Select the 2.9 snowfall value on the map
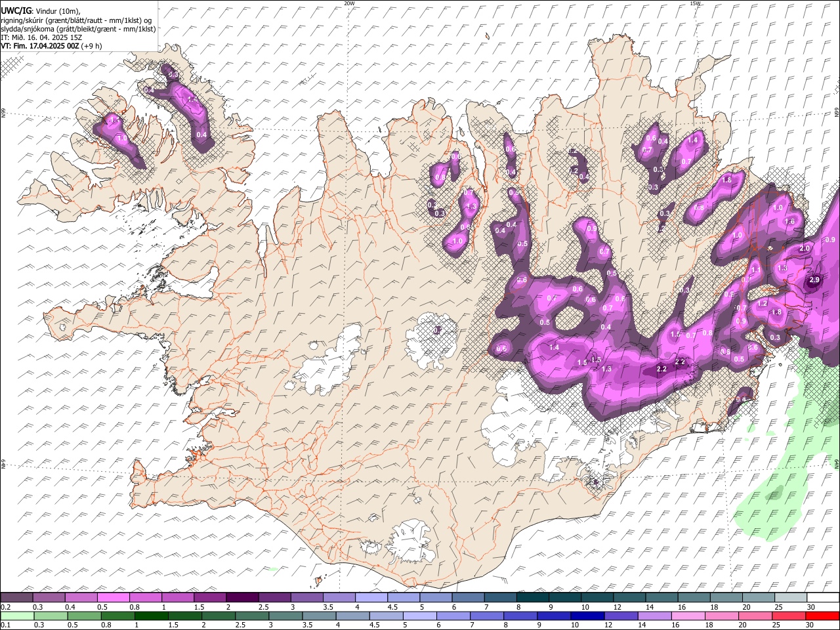This screenshot has width=840, height=630. point(814,280)
